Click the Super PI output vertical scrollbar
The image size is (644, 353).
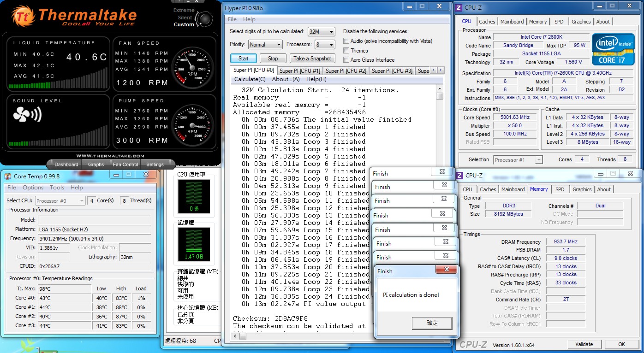coord(440,207)
